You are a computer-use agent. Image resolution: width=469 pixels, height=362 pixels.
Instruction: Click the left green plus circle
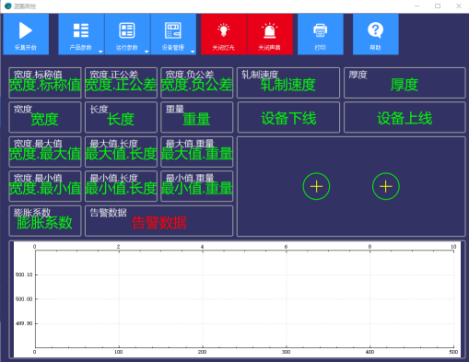point(316,186)
